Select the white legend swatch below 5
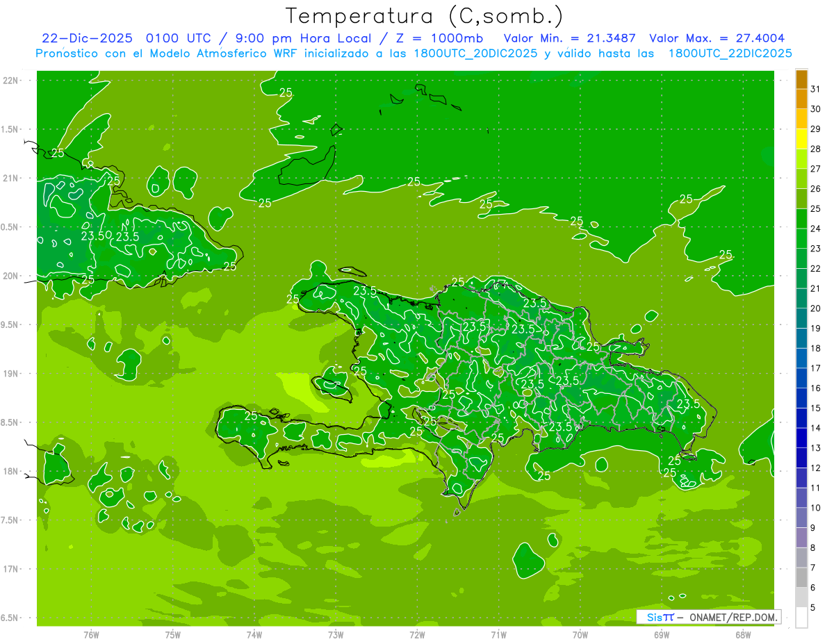The height and width of the screenshot is (644, 834). (x=801, y=617)
